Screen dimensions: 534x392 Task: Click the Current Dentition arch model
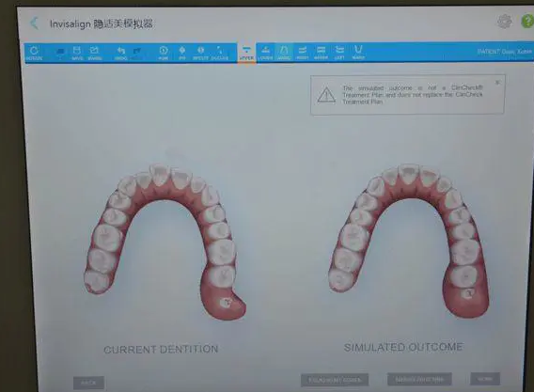click(165, 242)
